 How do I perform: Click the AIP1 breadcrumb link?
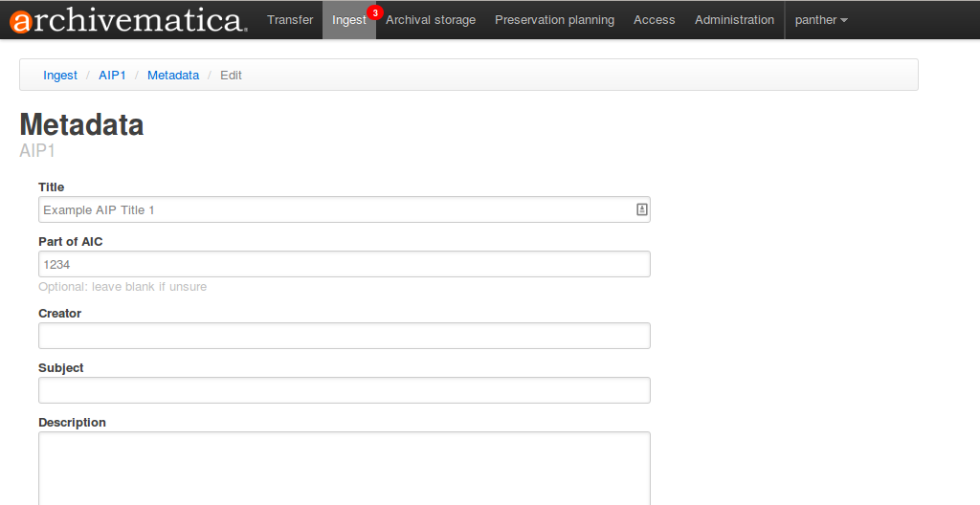point(112,75)
